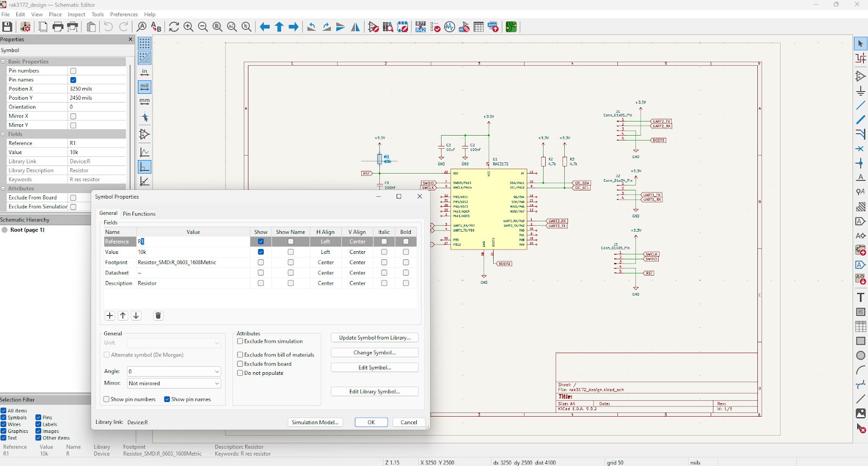Navigate back with left blue arrow
The width and height of the screenshot is (868, 466).
[x=265, y=27]
